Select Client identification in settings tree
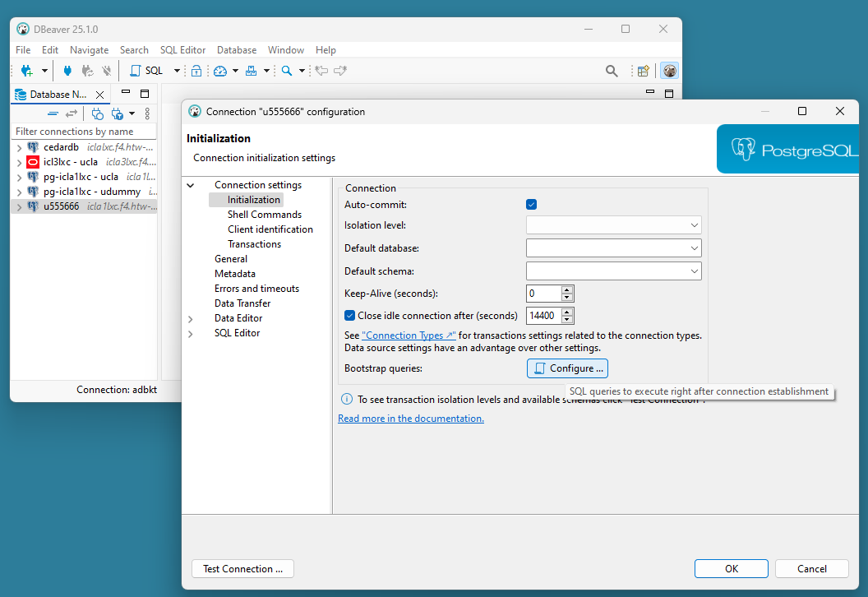This screenshot has height=597, width=868. [x=270, y=229]
